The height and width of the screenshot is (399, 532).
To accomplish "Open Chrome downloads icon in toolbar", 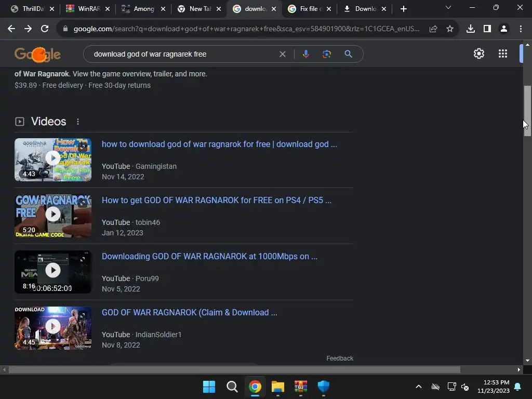I will pyautogui.click(x=471, y=29).
